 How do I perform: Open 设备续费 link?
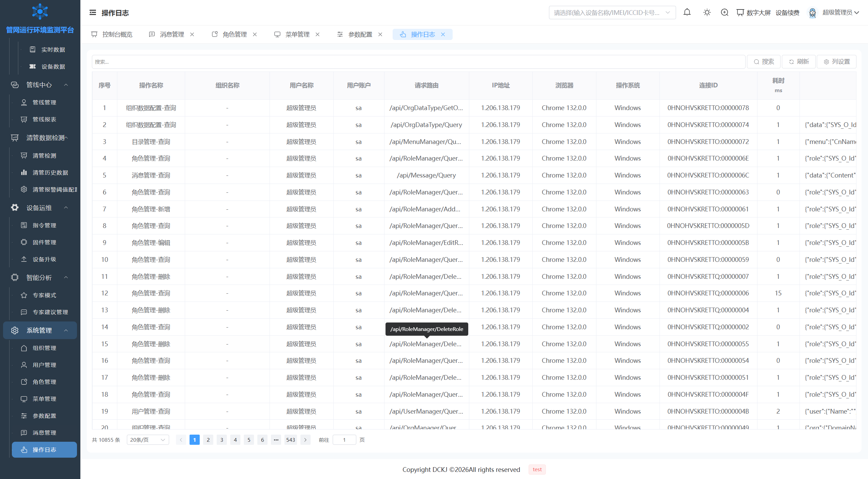788,13
